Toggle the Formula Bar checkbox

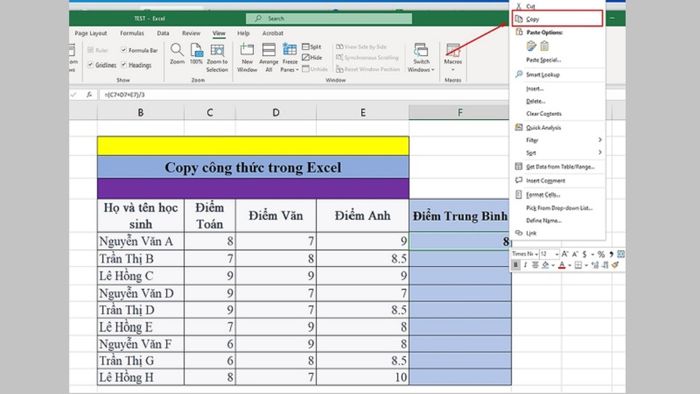[x=124, y=50]
